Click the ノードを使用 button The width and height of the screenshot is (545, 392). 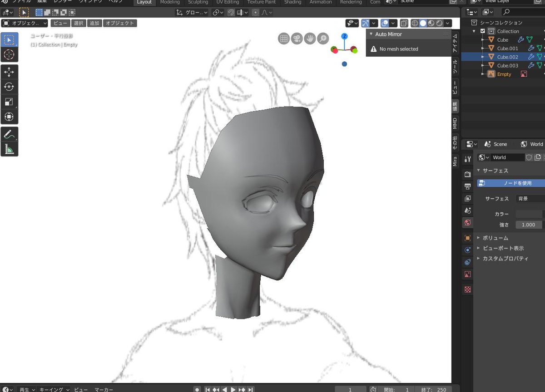tap(511, 183)
